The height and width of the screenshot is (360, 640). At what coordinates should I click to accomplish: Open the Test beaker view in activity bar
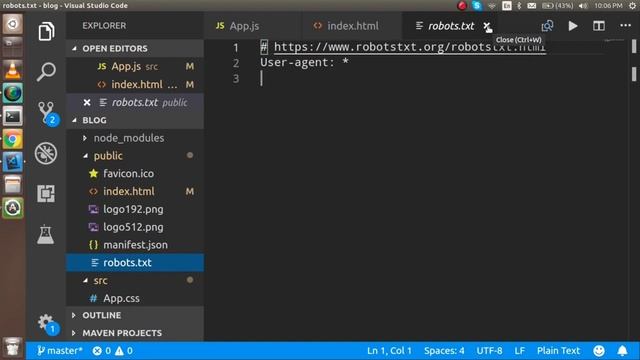45,235
